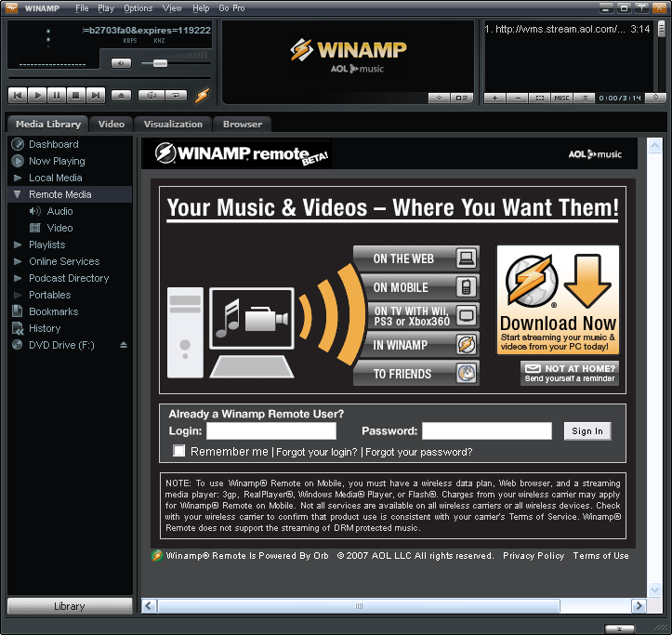The image size is (672, 635).
Task: Click the video pane layout toggle button
Action: [x=462, y=99]
